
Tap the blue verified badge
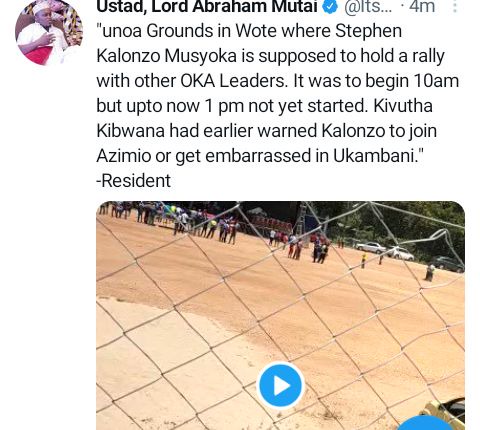tap(330, 7)
